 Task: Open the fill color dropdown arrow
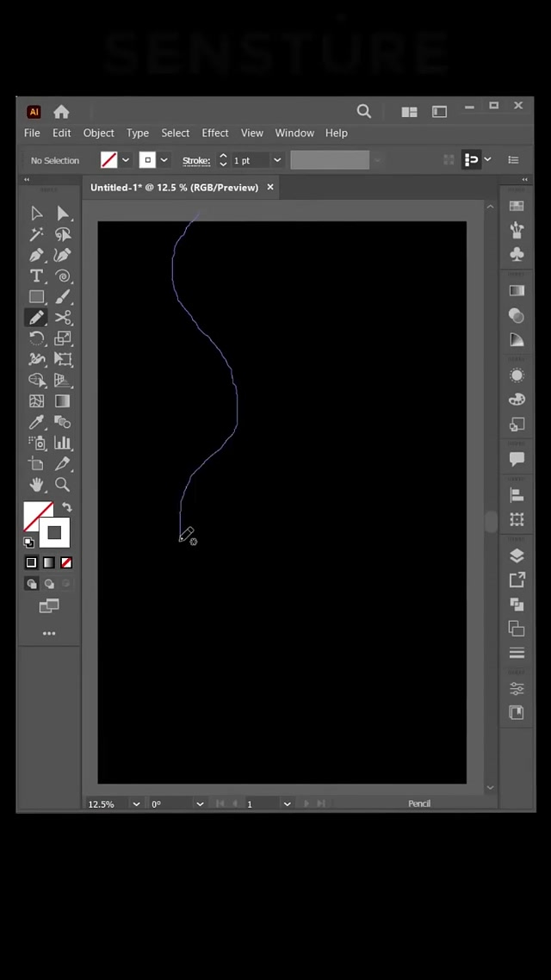click(x=126, y=160)
